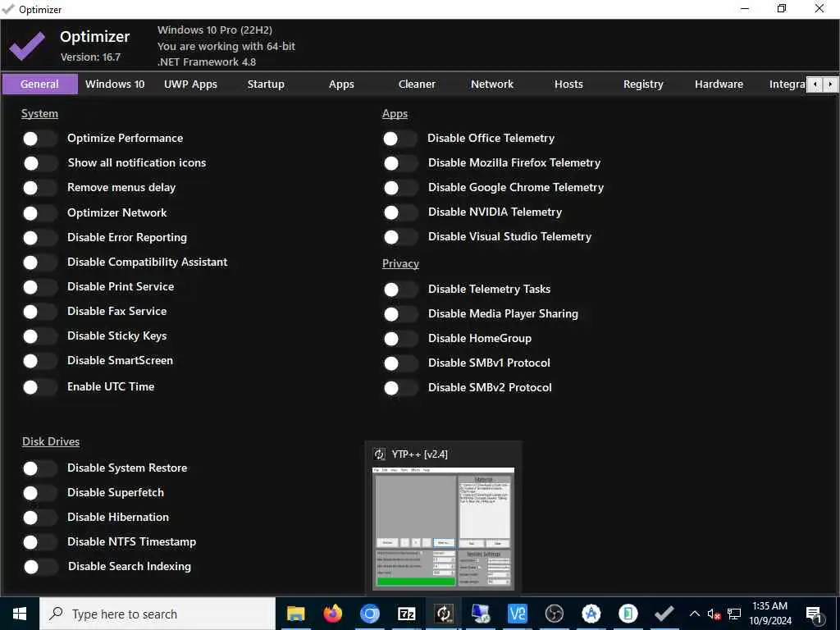
Task: Open the network status tray icon
Action: coord(734,614)
